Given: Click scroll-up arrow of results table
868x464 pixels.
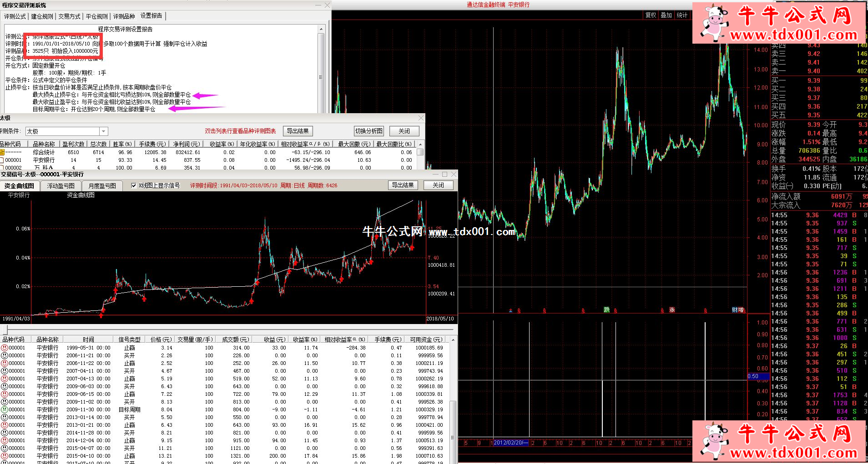Looking at the screenshot, I should tap(421, 145).
